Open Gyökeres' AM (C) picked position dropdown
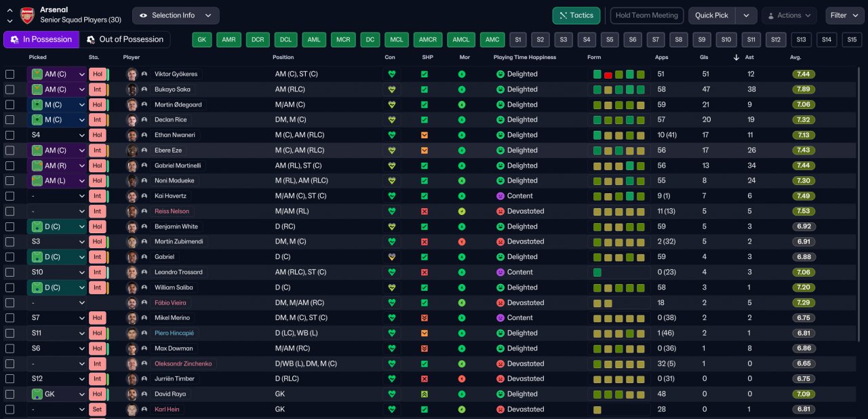The height and width of the screenshot is (419, 868). pos(57,74)
